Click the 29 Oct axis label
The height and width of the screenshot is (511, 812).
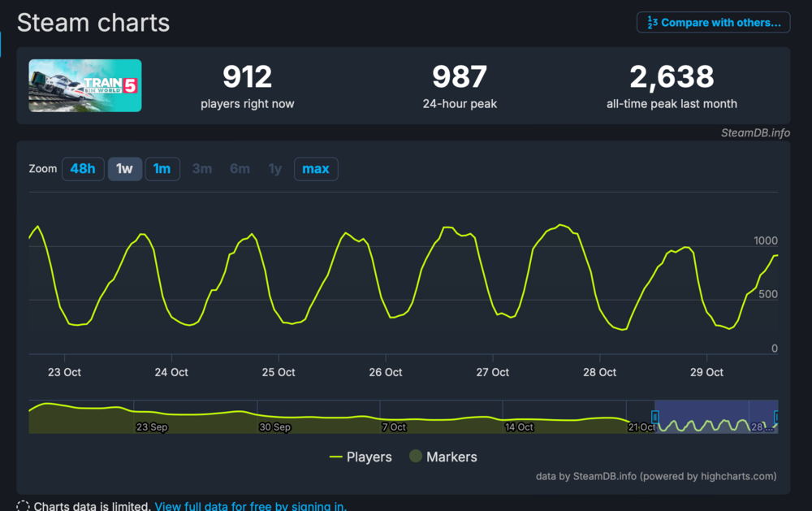707,372
